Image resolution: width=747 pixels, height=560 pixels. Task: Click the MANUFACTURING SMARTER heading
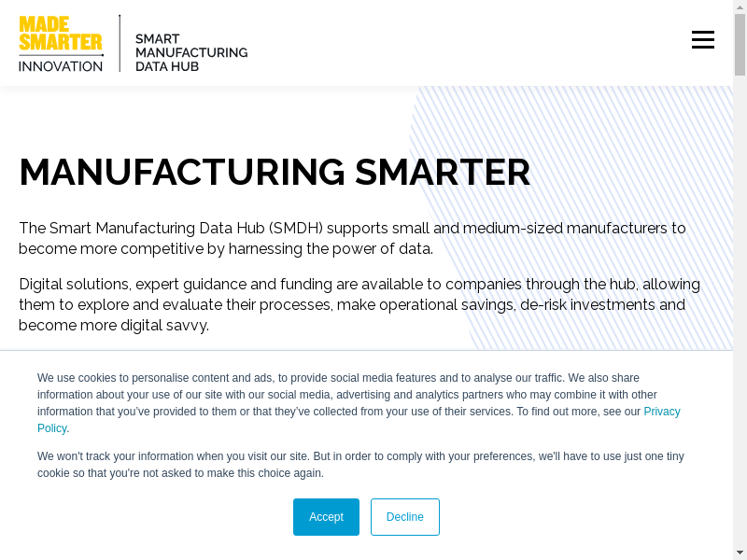(275, 173)
